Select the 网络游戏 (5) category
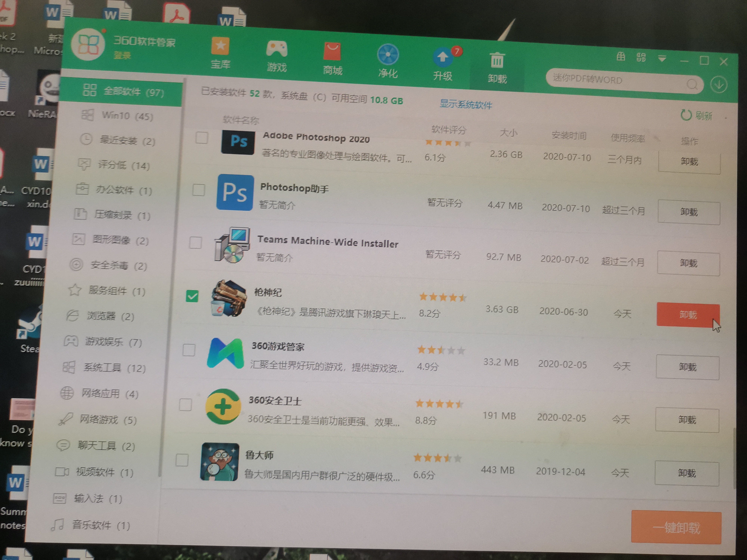This screenshot has height=560, width=747. click(x=98, y=419)
